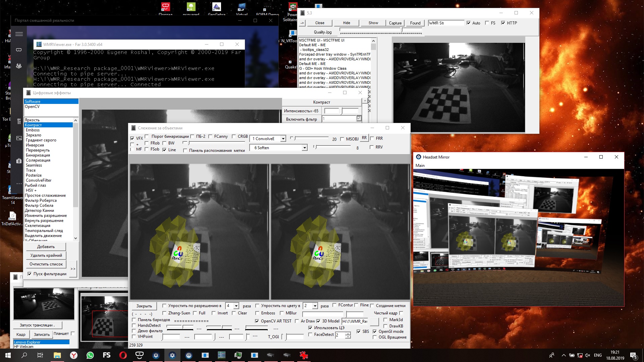Screen dimensions: 644x362
Task: Open File Explorer from the taskbar
Action: [57, 355]
